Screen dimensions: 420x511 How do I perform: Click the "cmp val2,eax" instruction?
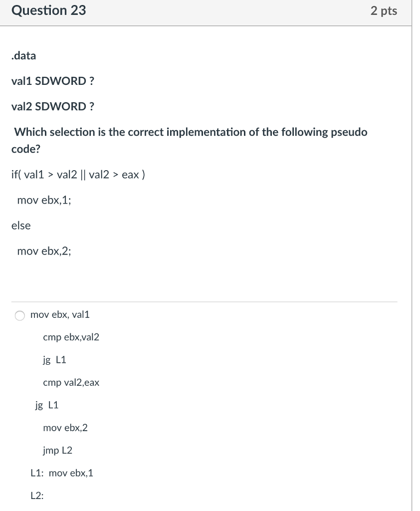coord(71,383)
